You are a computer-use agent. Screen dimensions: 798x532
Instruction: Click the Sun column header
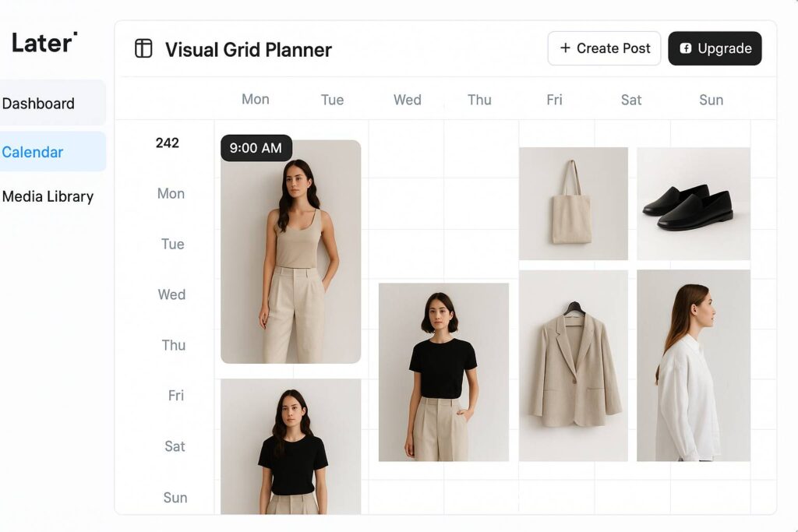[711, 100]
